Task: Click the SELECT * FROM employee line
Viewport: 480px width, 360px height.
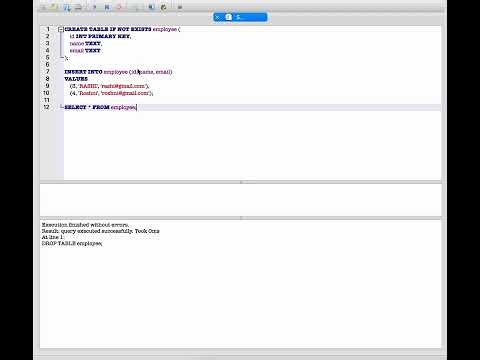Action: (101, 107)
